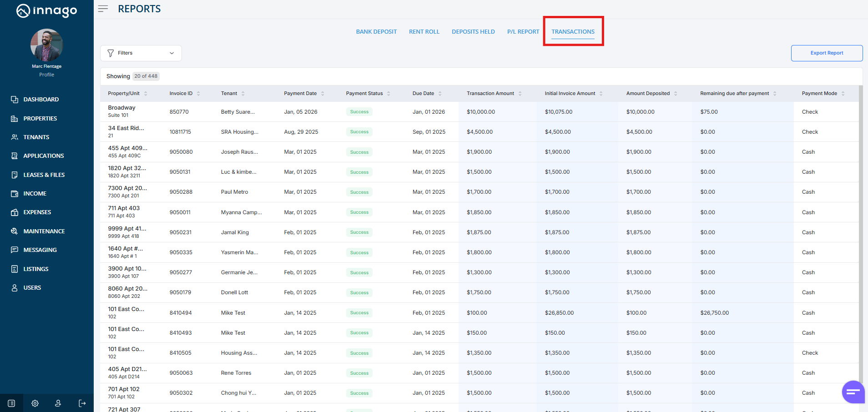Click the user account icon at bottom

[58, 403]
